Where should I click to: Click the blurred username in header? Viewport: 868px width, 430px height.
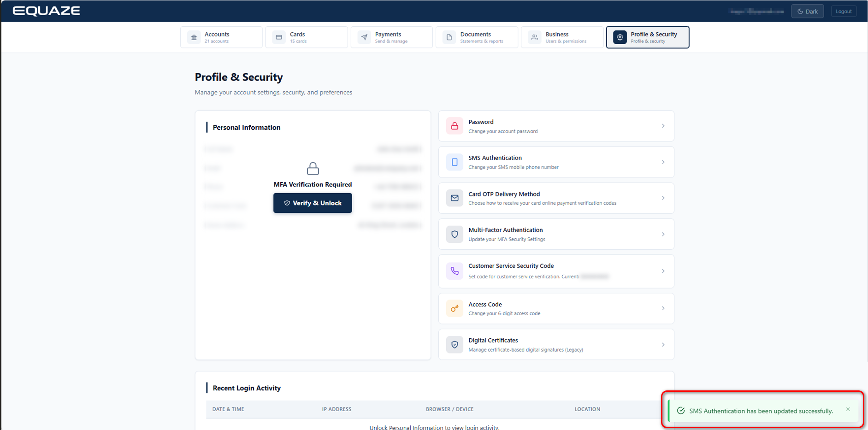757,11
